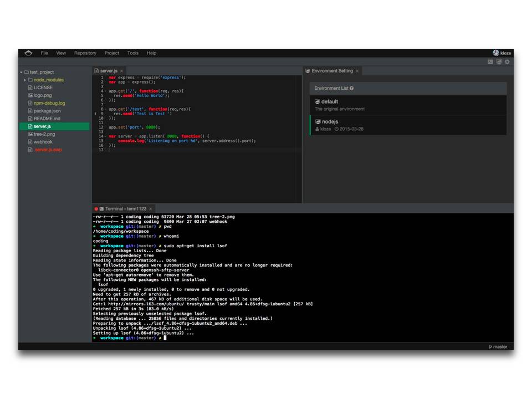Open the terminal icon in top-right toolbar
532x399 pixels.
pos(490,62)
